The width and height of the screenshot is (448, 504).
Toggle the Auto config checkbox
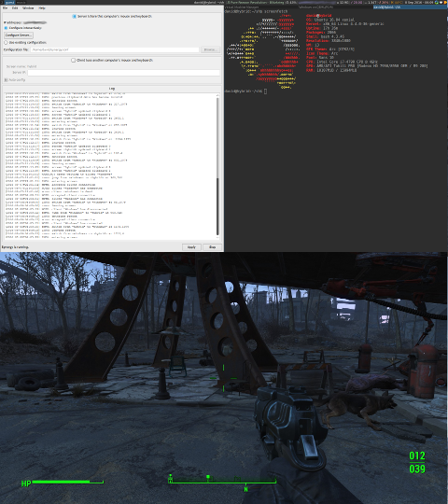[7, 79]
